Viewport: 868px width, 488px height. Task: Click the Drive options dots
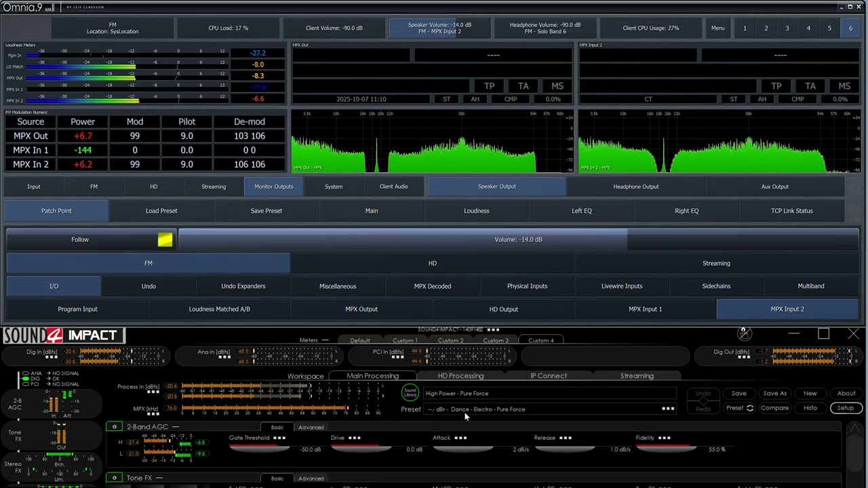point(355,438)
